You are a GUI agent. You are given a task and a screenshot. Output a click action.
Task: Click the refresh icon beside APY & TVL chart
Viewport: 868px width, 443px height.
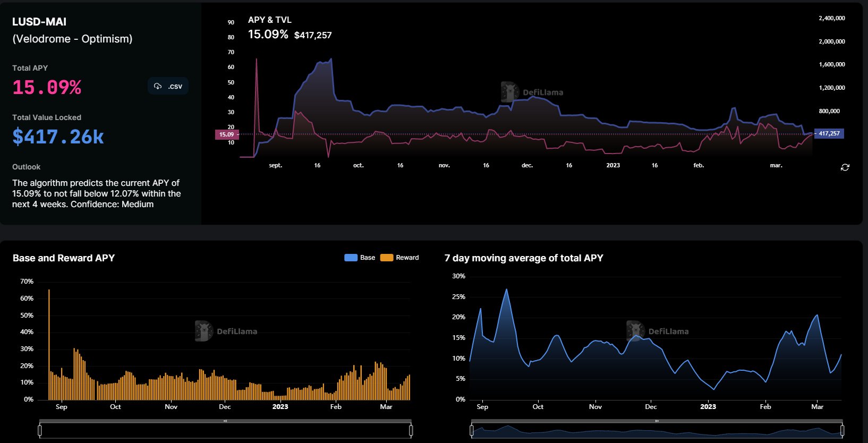[845, 167]
